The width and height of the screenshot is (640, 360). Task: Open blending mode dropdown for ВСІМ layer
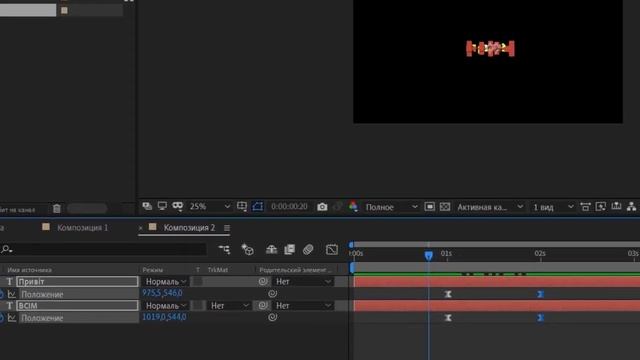tap(165, 305)
